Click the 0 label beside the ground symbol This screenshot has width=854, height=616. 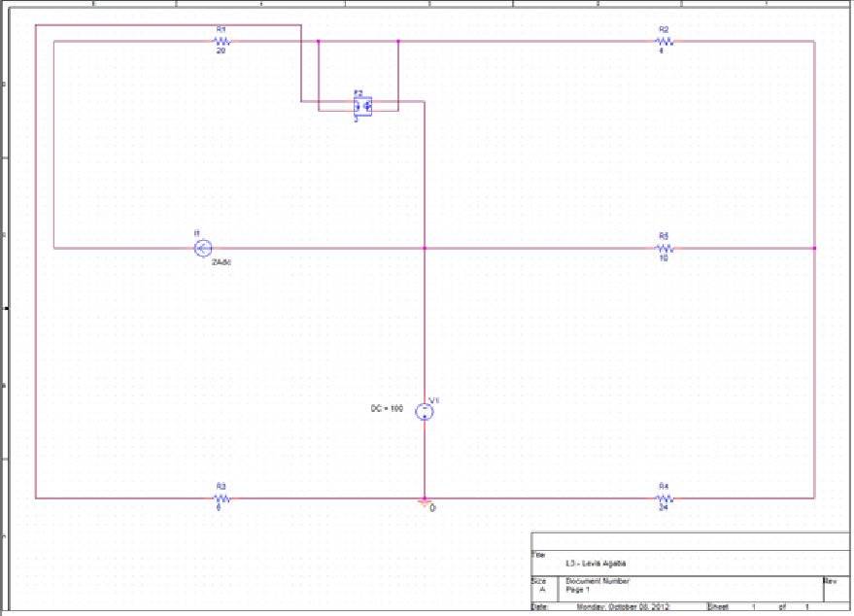click(434, 506)
